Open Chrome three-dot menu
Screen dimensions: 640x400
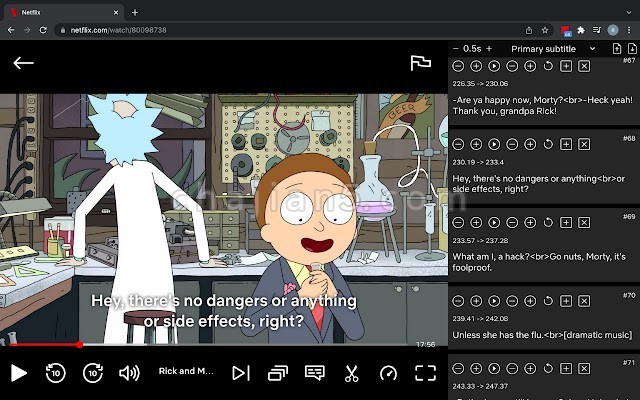click(629, 30)
